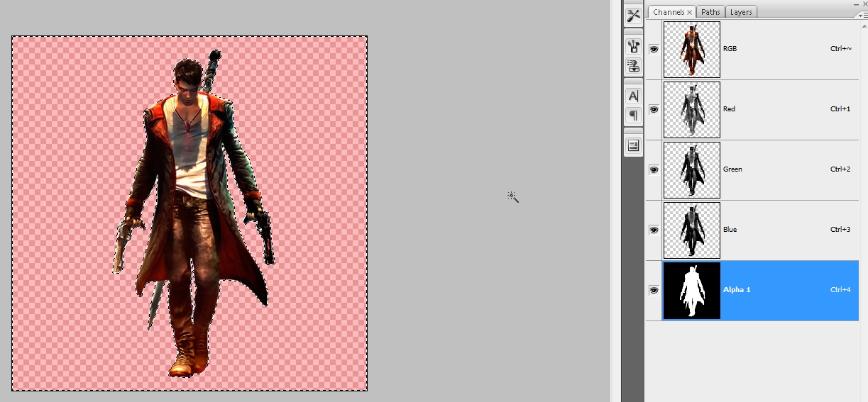868x402 pixels.
Task: Click the Alpha 1 channel thumbnail
Action: coord(692,290)
